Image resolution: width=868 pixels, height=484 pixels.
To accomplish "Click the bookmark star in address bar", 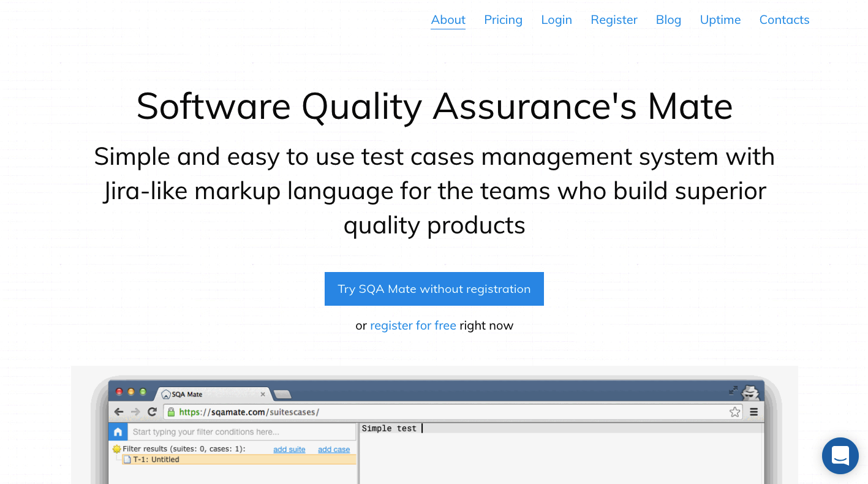I will pyautogui.click(x=734, y=412).
